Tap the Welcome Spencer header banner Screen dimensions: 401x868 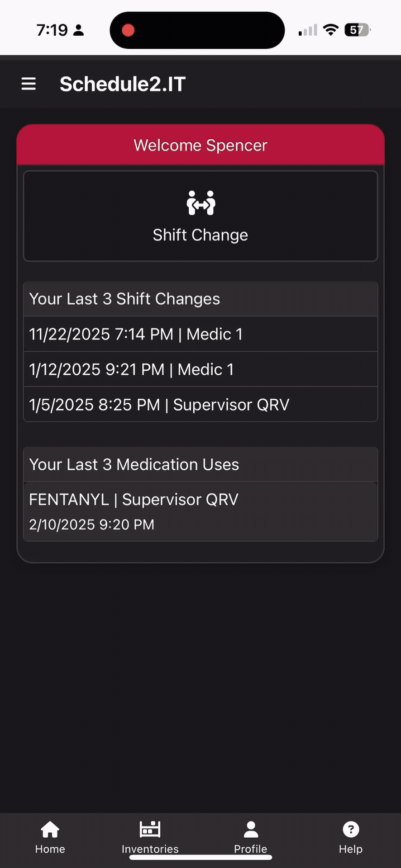(200, 145)
